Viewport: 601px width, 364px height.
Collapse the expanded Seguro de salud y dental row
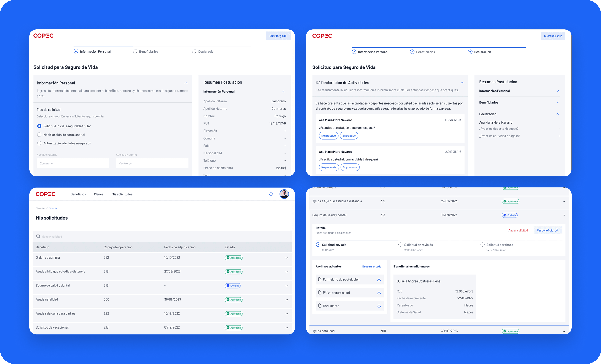(564, 215)
